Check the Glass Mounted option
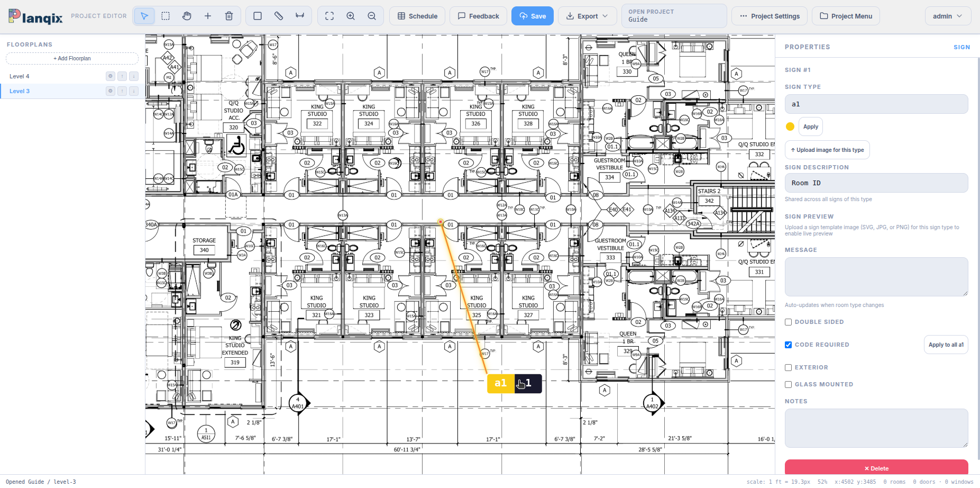 [x=788, y=384]
